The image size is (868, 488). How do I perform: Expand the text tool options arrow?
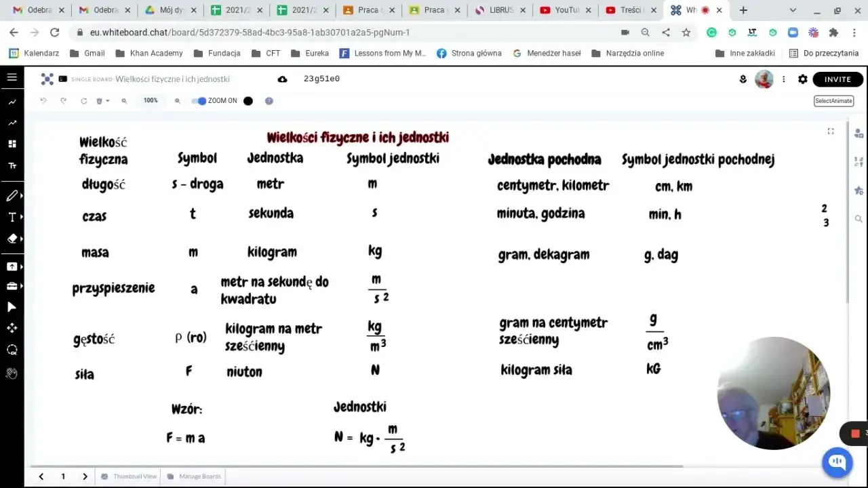coord(21,217)
